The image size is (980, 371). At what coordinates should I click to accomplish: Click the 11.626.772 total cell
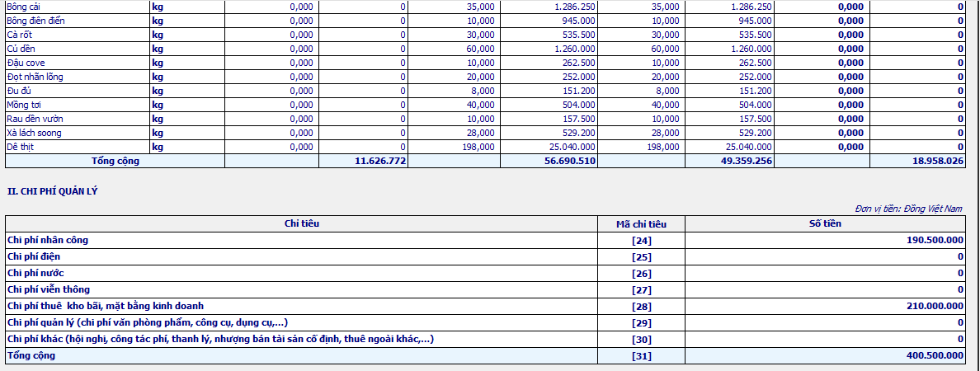363,161
